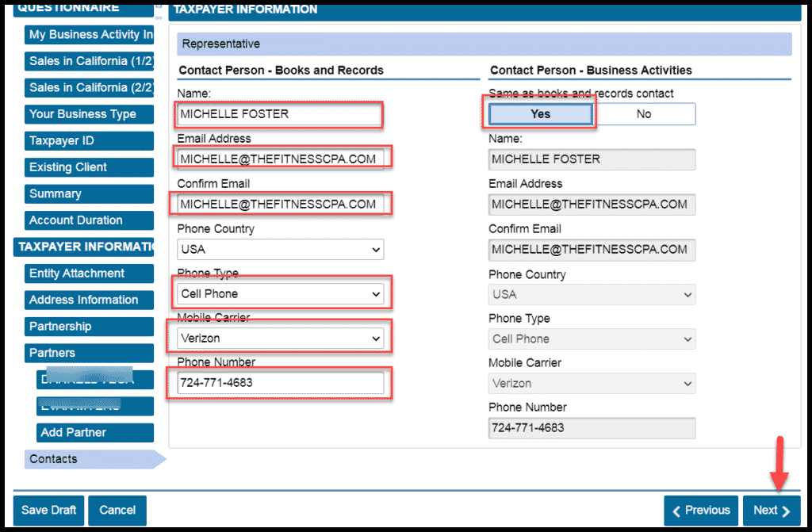Select No for same as books contact

(x=643, y=114)
